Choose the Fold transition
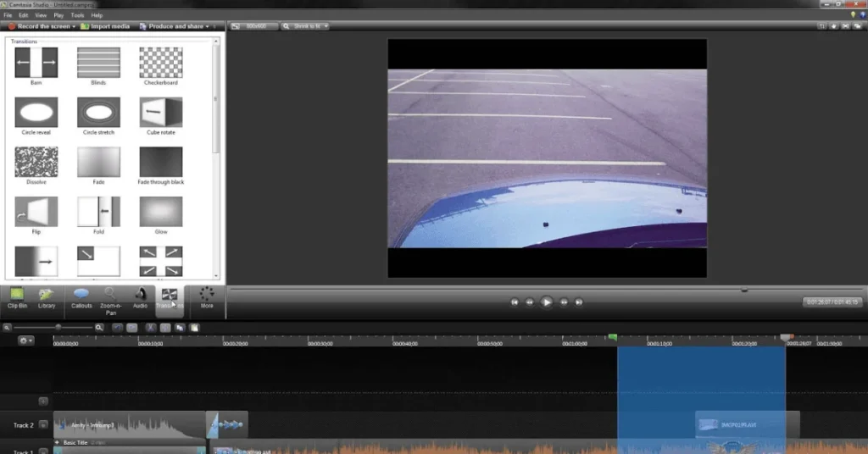The width and height of the screenshot is (868, 454). coord(98,212)
